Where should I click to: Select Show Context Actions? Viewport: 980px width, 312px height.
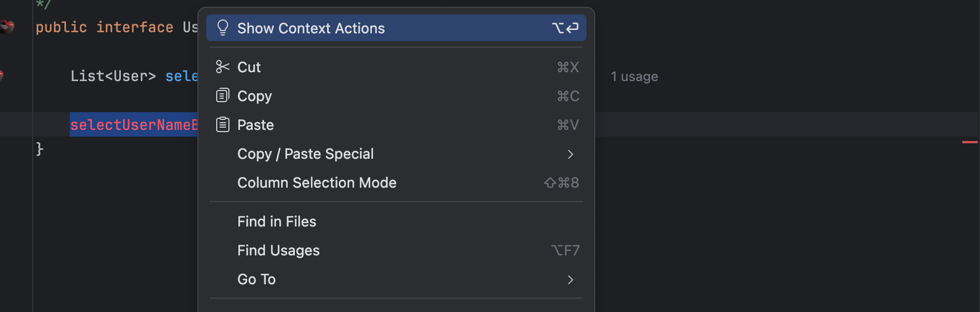311,28
